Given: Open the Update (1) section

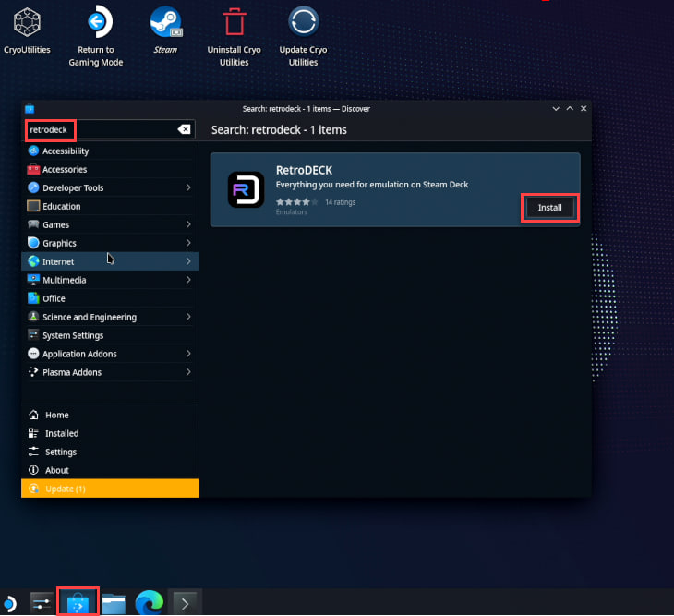Looking at the screenshot, I should click(x=110, y=489).
